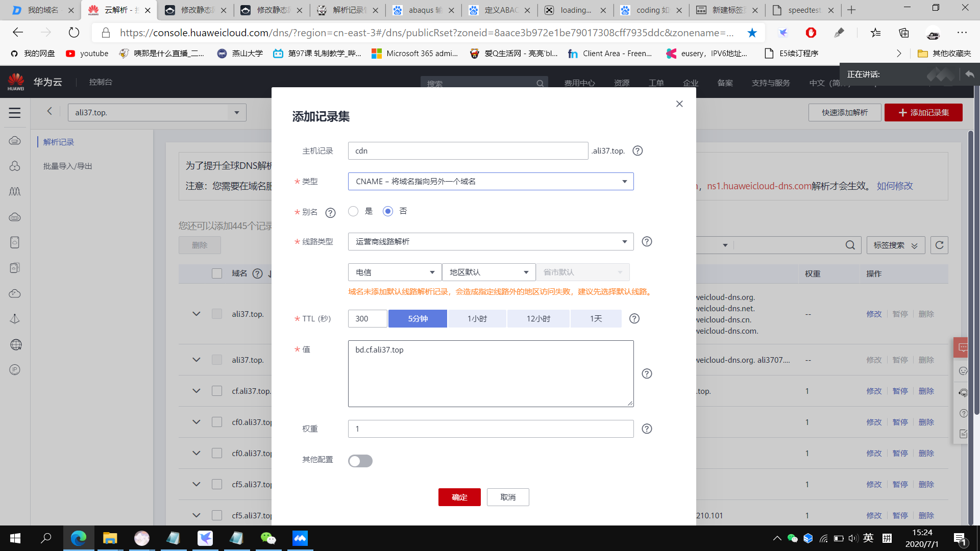The height and width of the screenshot is (551, 980).
Task: Choose the 1小时 TTL preset
Action: pos(477,319)
